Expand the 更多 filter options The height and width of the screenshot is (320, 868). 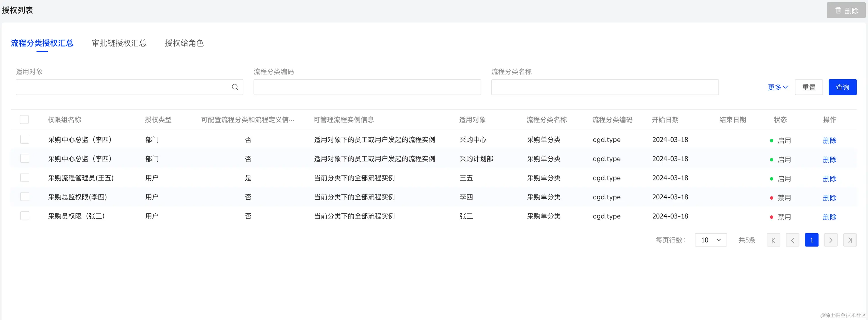tap(778, 87)
